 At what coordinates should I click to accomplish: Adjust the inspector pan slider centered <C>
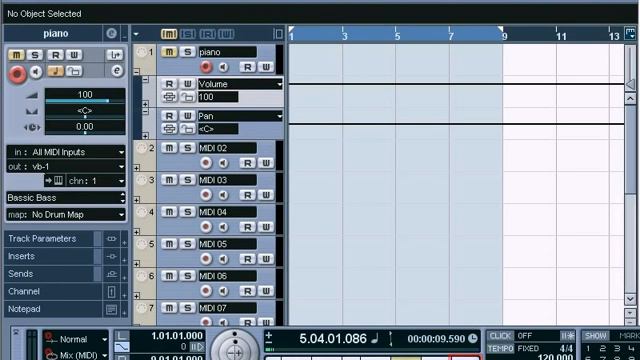[x=85, y=111]
